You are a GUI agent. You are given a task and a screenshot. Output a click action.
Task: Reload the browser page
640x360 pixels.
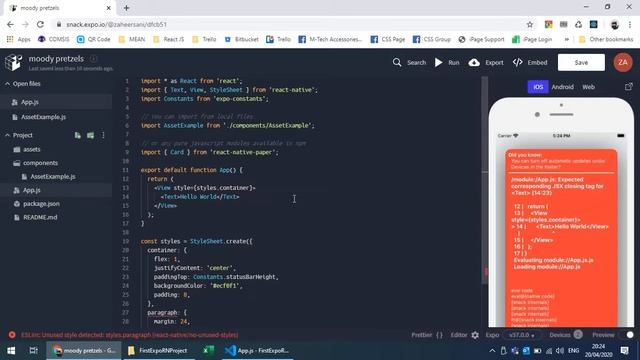pos(40,24)
